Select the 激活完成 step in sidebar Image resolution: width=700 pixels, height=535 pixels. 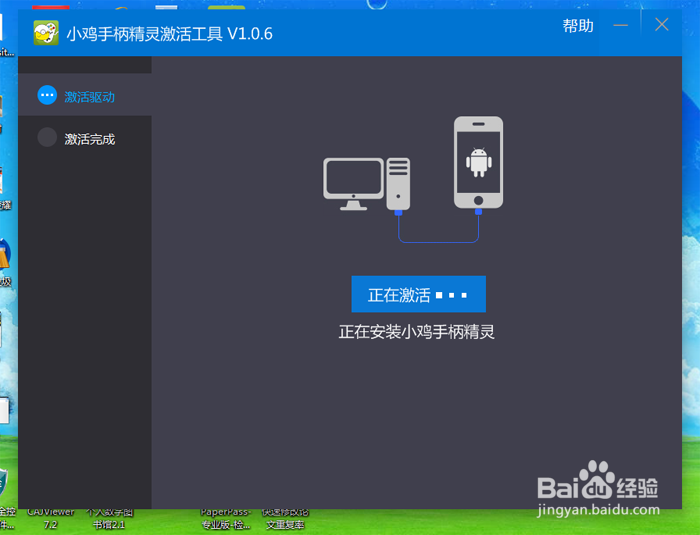[x=85, y=138]
